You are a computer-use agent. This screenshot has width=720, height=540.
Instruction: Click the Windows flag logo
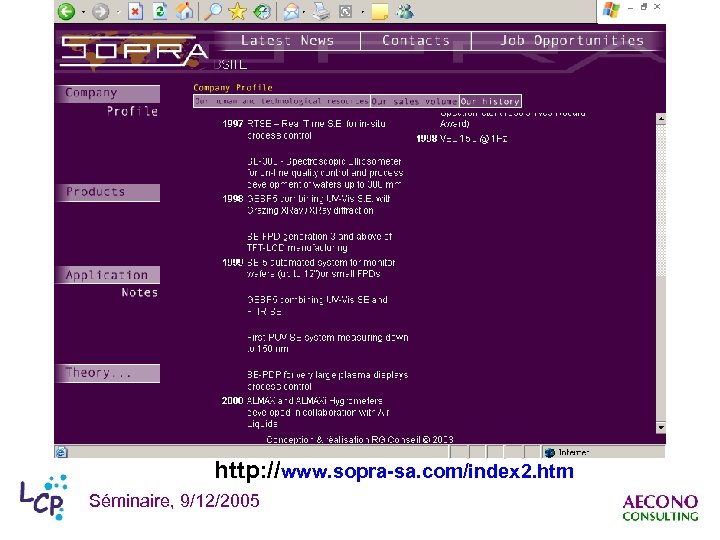[x=611, y=9]
